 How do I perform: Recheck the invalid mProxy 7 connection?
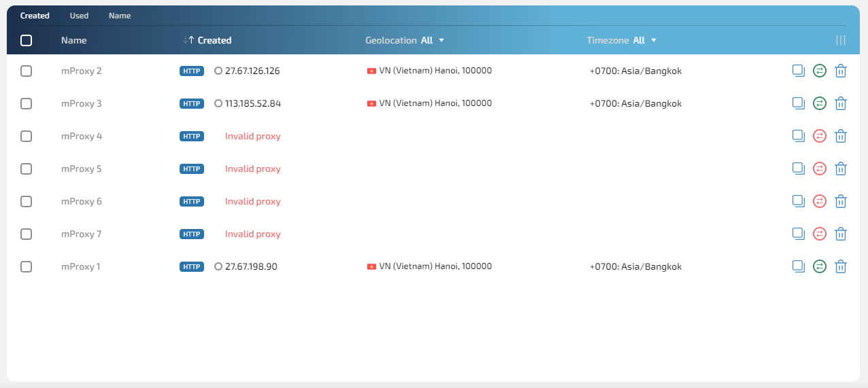point(820,234)
